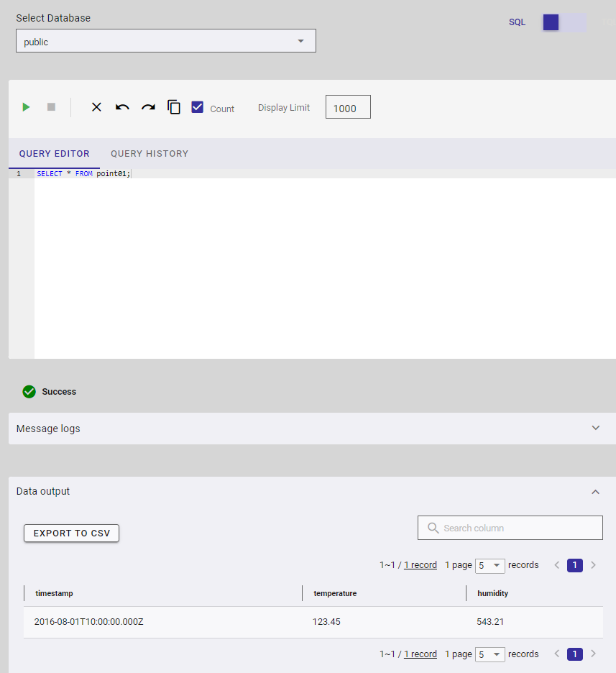Expand the Message logs panel
Viewport: 616px width, 673px height.
click(595, 428)
